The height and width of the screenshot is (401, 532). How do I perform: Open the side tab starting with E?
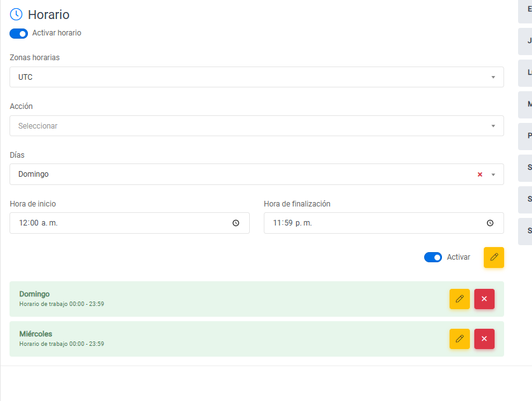pyautogui.click(x=526, y=10)
